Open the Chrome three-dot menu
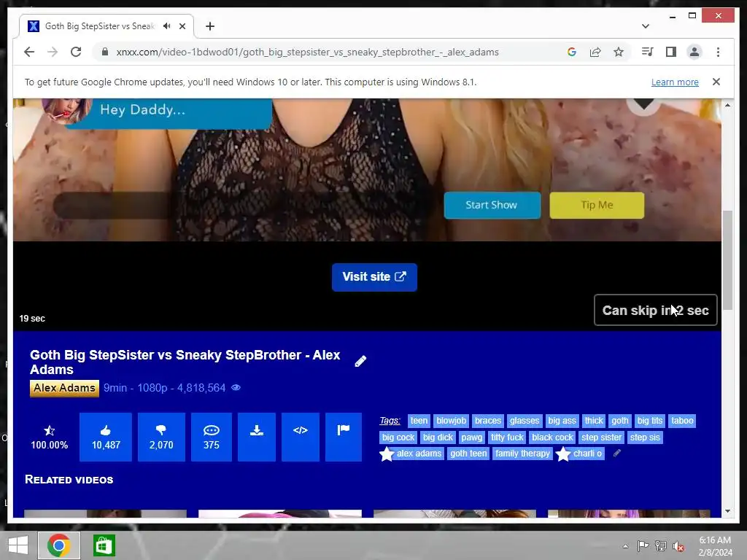This screenshot has height=560, width=747. (x=718, y=52)
